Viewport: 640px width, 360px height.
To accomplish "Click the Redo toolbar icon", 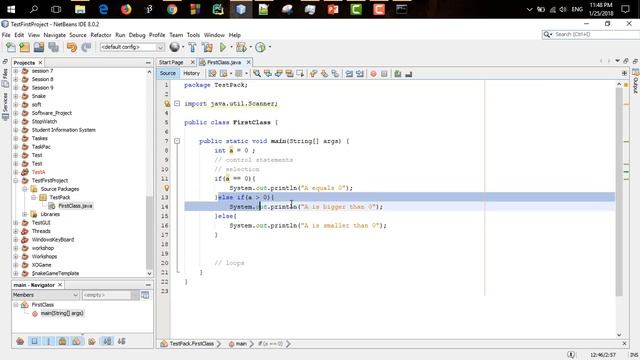I will pos(86,47).
